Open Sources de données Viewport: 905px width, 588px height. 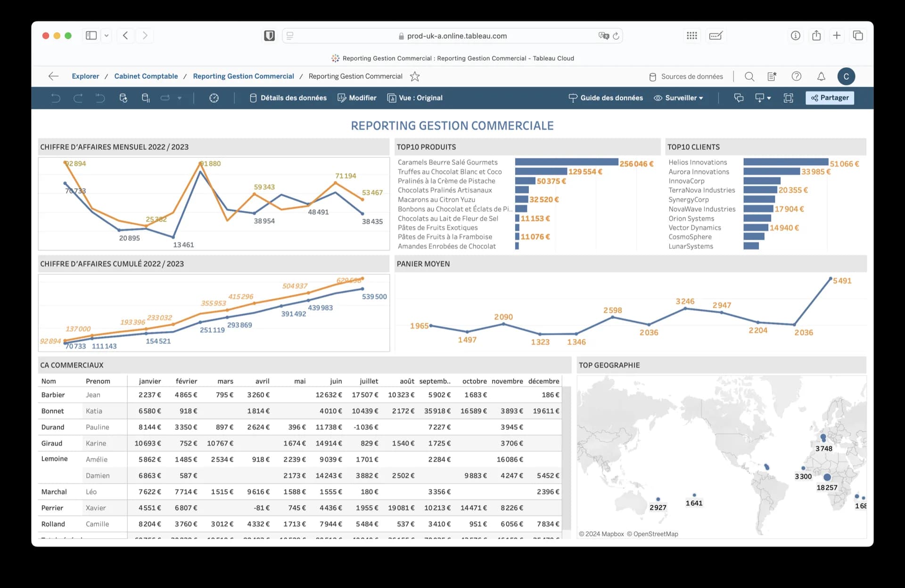click(x=686, y=76)
